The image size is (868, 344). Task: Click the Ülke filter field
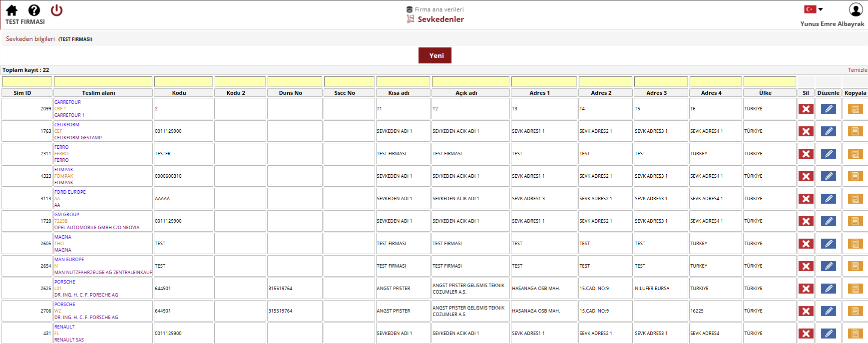coord(770,81)
